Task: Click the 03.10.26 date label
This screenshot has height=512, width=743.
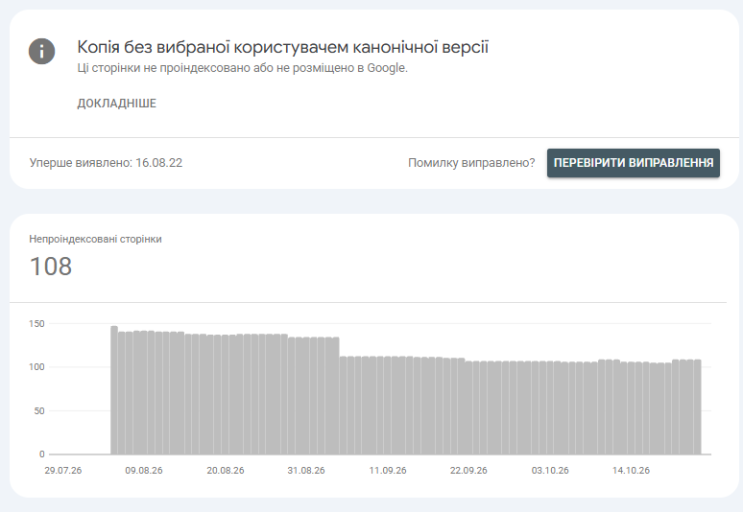Action: coord(550,471)
